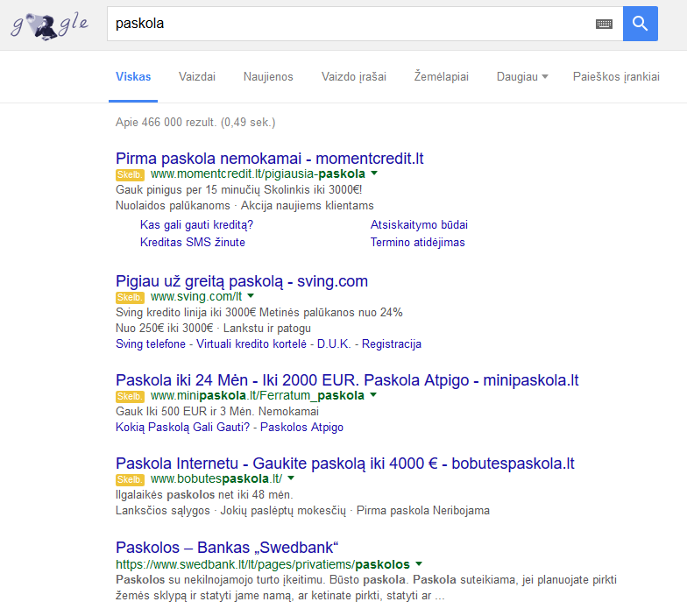
Task: Click Nuolaidos palūkanoms description line
Action: tap(244, 205)
